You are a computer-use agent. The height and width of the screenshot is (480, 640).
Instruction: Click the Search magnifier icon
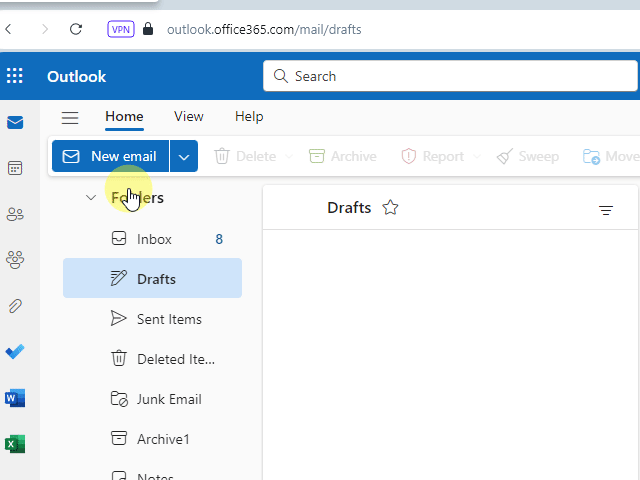pyautogui.click(x=281, y=76)
